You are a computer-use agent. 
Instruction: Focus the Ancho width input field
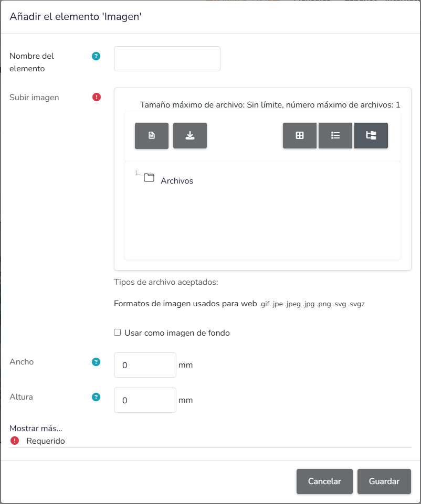click(145, 365)
